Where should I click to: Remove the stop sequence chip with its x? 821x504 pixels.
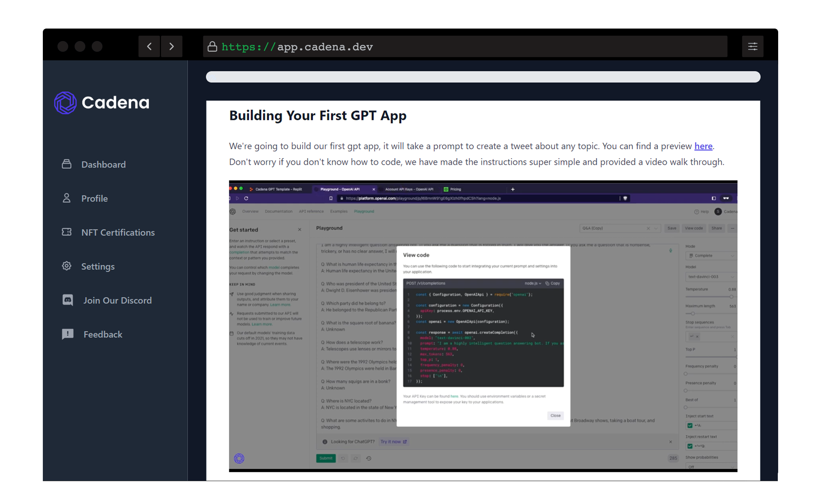click(x=697, y=336)
